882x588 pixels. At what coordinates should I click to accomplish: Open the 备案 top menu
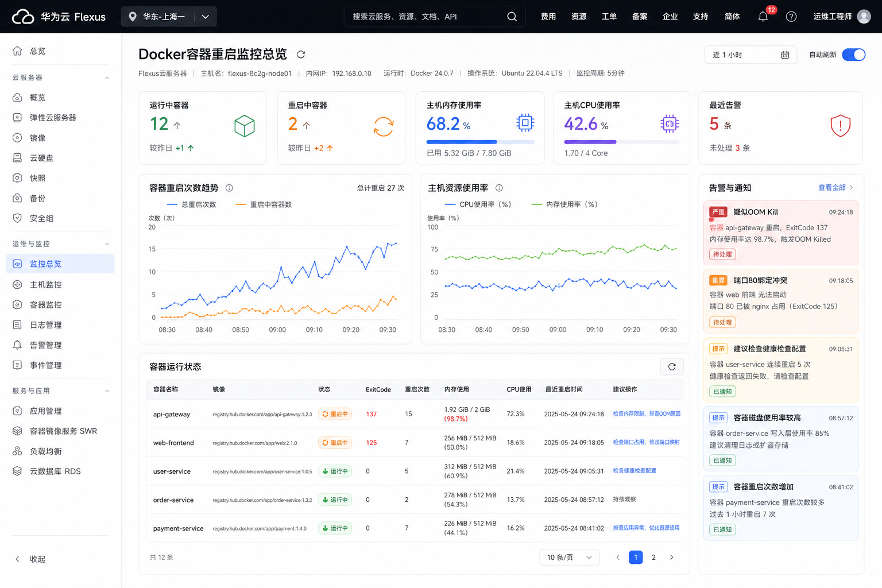click(x=640, y=17)
